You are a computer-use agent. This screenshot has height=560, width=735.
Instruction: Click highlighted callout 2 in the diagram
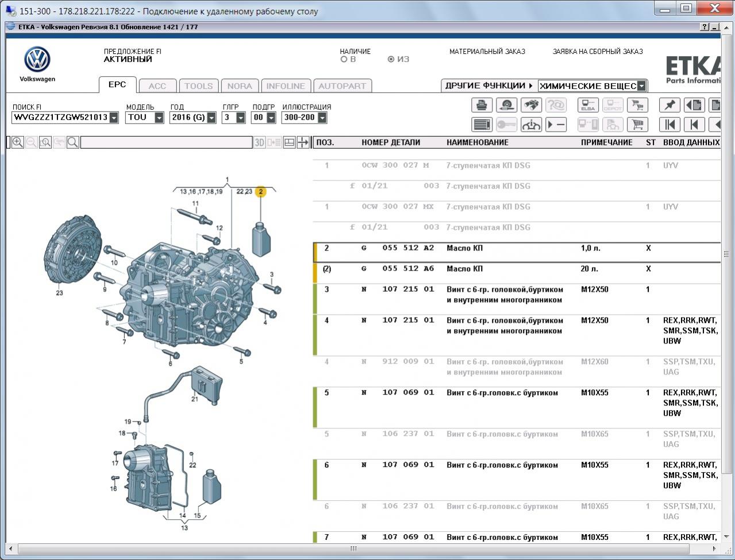tap(261, 192)
